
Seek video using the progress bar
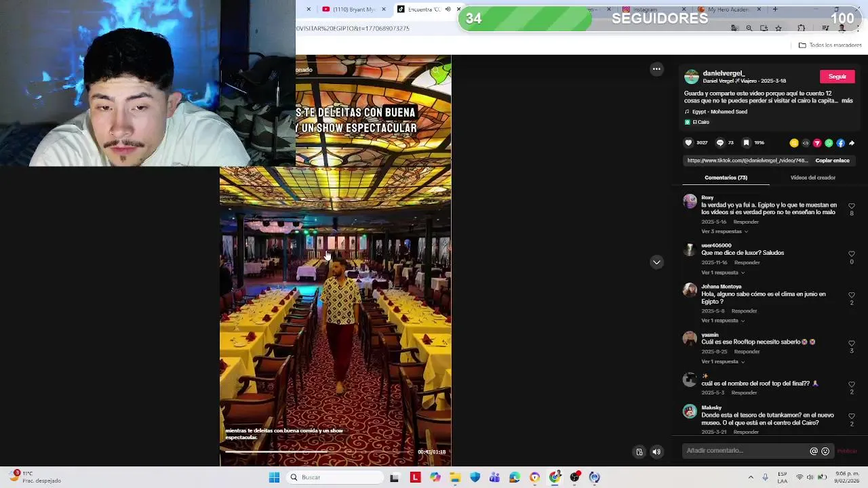[x=319, y=451]
